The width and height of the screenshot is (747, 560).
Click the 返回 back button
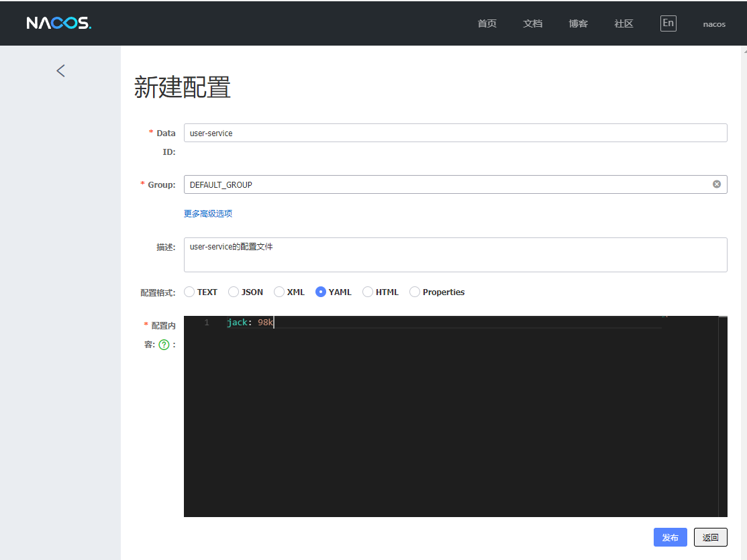710,537
